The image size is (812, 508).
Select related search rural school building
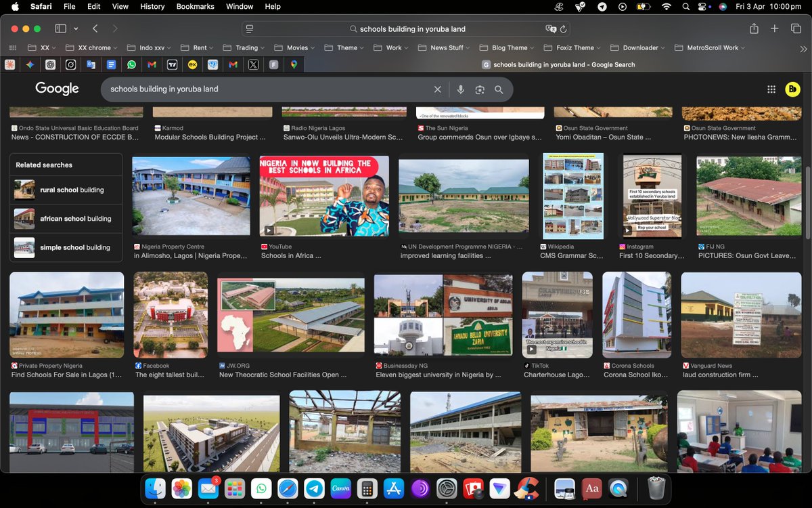66,190
